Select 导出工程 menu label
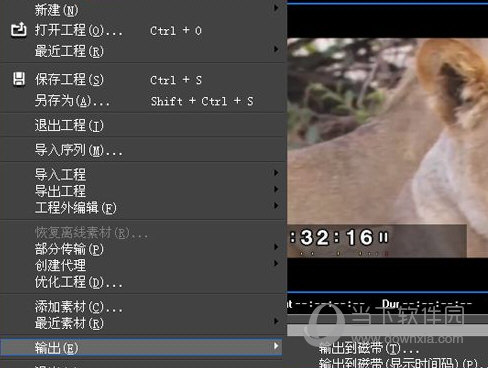The width and height of the screenshot is (488, 368). tap(60, 191)
